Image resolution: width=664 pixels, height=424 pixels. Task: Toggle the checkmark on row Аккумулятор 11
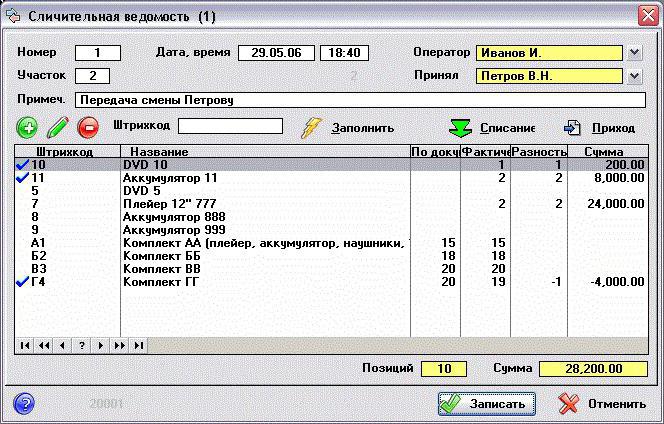tap(23, 177)
